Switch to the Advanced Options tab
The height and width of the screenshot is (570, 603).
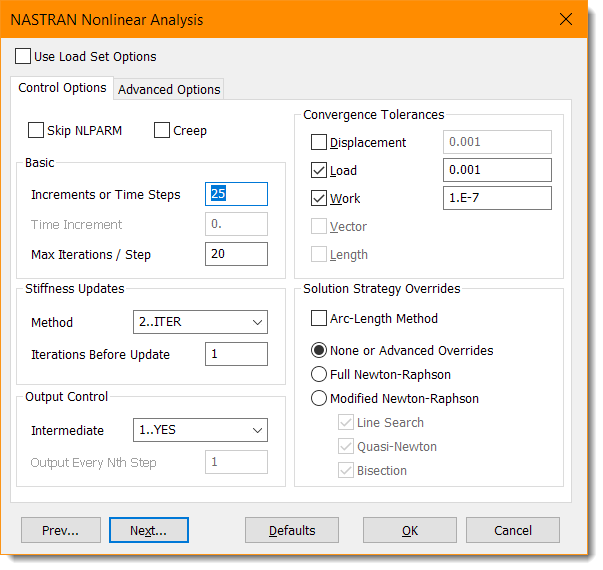click(x=169, y=89)
